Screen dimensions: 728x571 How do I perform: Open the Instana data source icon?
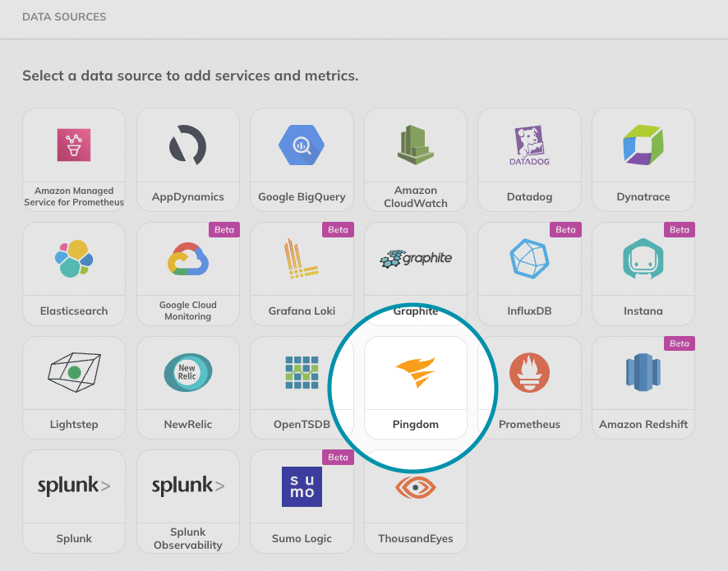coord(643,259)
